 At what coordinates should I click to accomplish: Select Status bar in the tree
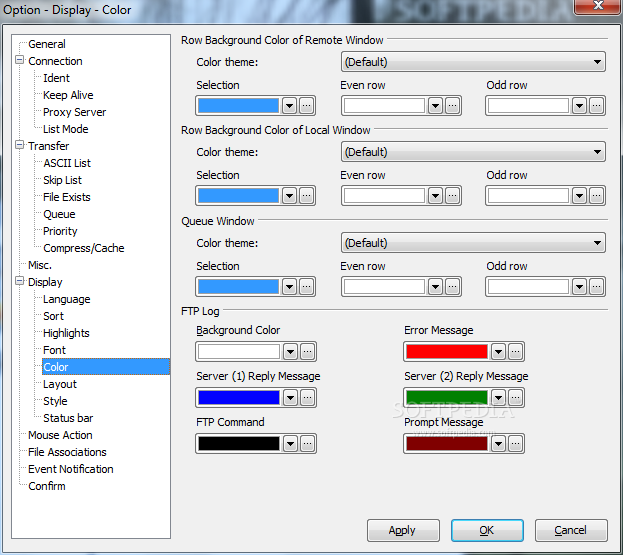click(68, 418)
